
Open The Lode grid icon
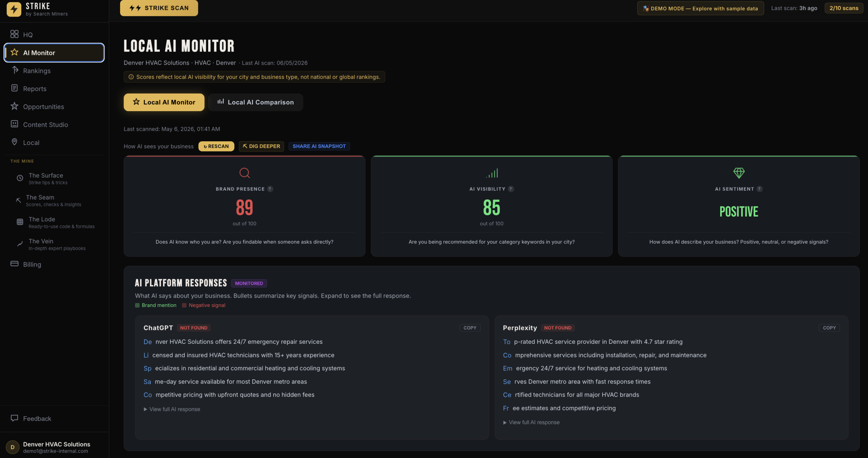(20, 222)
